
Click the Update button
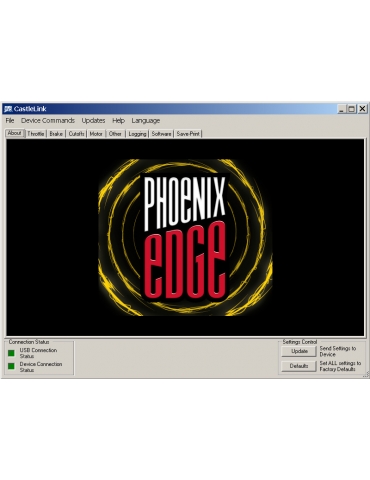tap(299, 351)
